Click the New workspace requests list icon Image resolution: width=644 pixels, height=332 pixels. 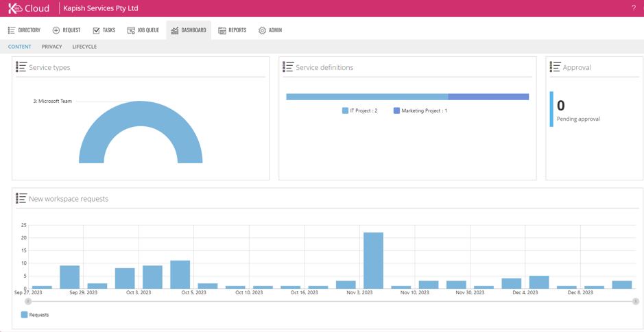[21, 198]
